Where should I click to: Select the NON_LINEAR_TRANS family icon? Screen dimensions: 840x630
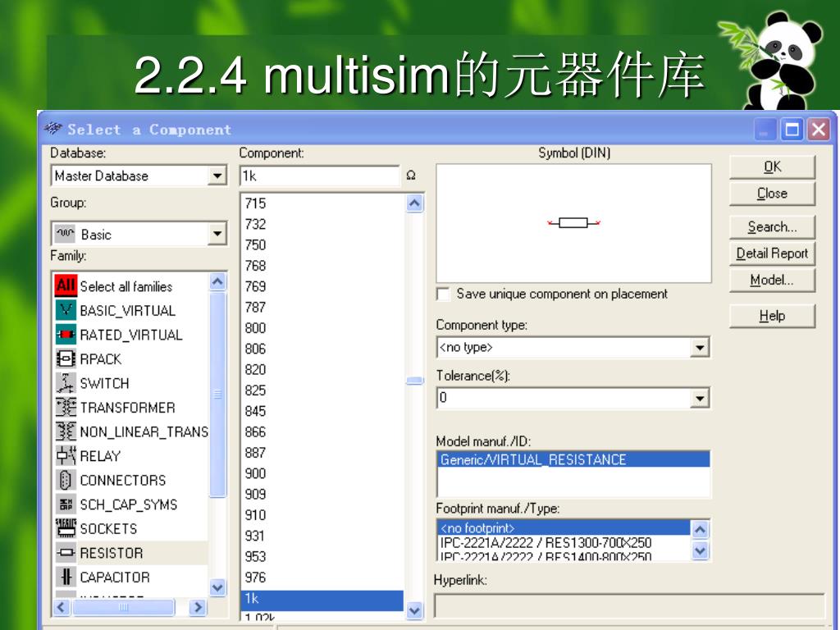66,431
